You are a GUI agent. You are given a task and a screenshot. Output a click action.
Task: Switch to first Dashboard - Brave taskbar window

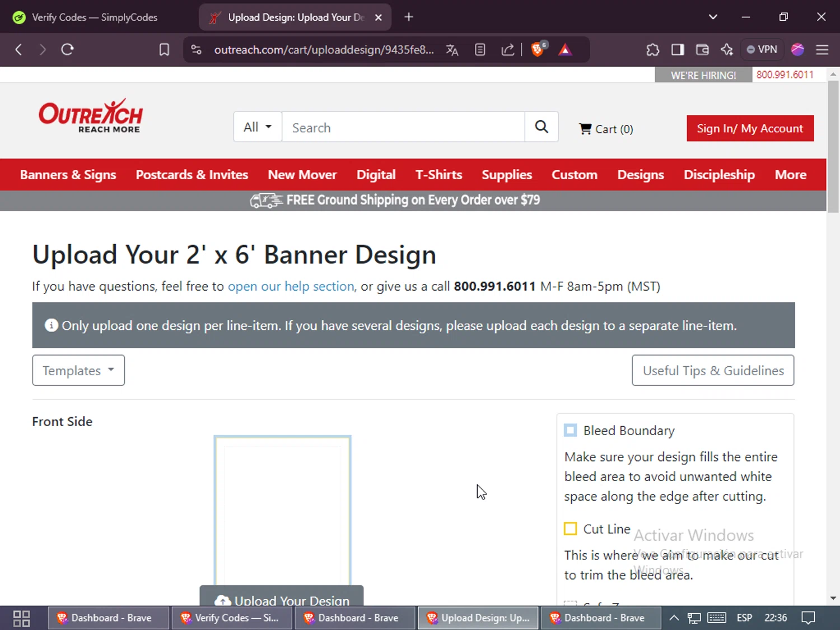click(108, 618)
